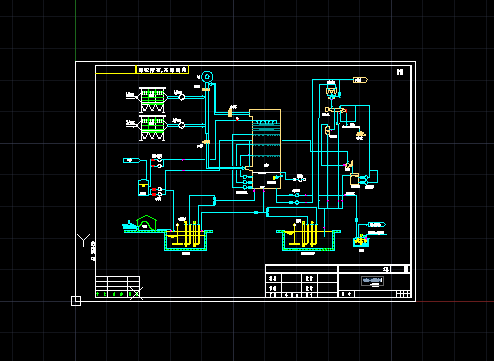The width and height of the screenshot is (494, 361).
Task: Click the white mark in the frame's top-right corner
Action: tap(400, 72)
